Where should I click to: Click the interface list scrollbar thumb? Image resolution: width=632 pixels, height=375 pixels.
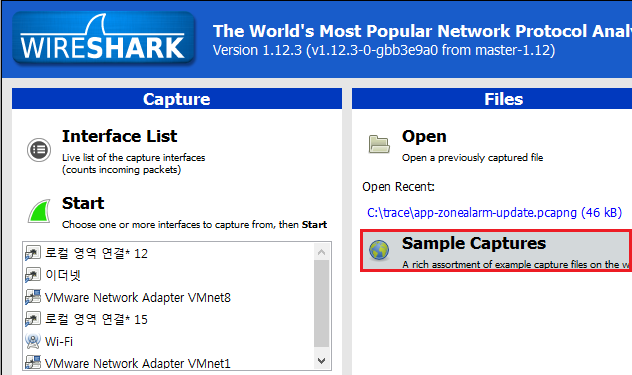pos(322,304)
